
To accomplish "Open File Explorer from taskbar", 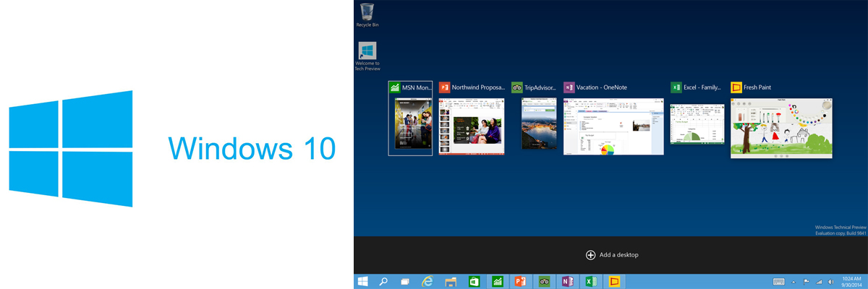I will click(451, 281).
